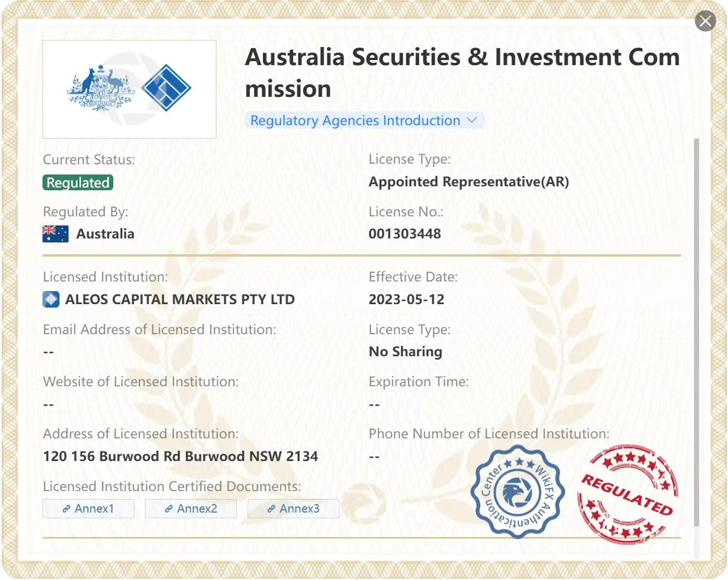
Task: Click the Expiration Time label
Action: tap(419, 382)
